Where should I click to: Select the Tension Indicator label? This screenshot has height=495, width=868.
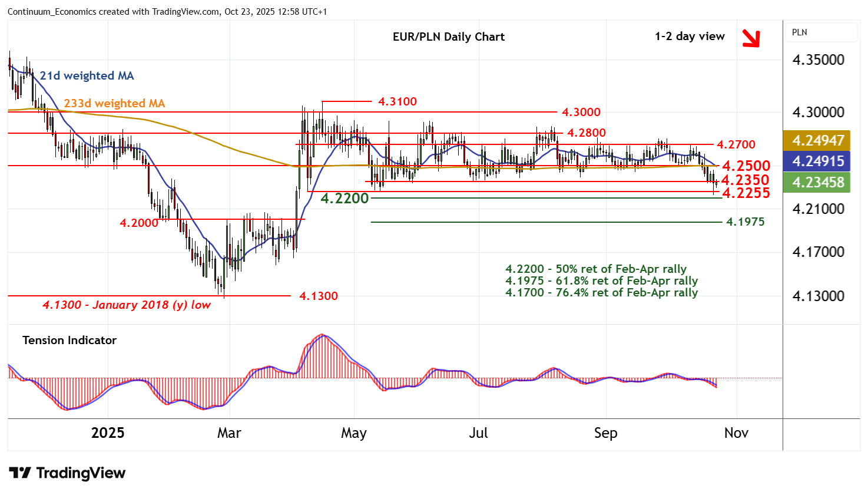pos(69,340)
